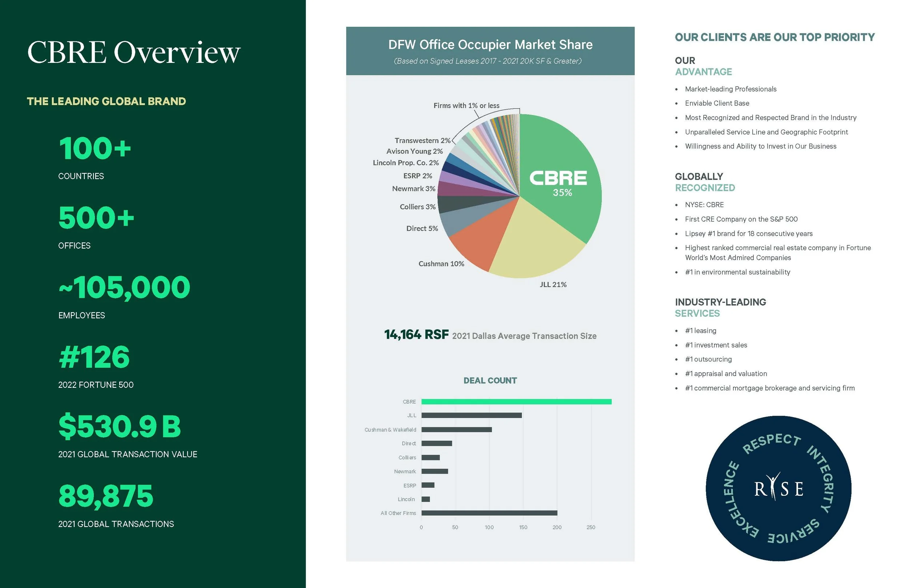The image size is (909, 588).
Task: Click the DFW Office Occupier Market Share header
Action: pyautogui.click(x=490, y=45)
